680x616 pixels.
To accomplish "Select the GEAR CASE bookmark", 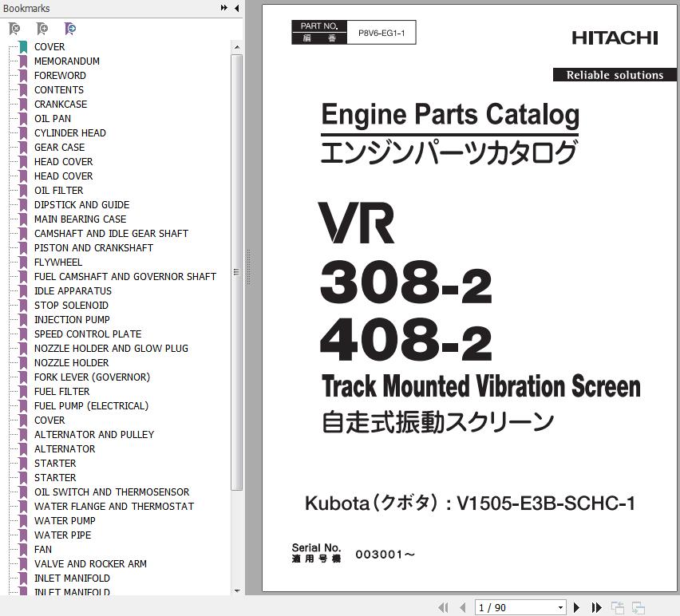I will pos(59,148).
